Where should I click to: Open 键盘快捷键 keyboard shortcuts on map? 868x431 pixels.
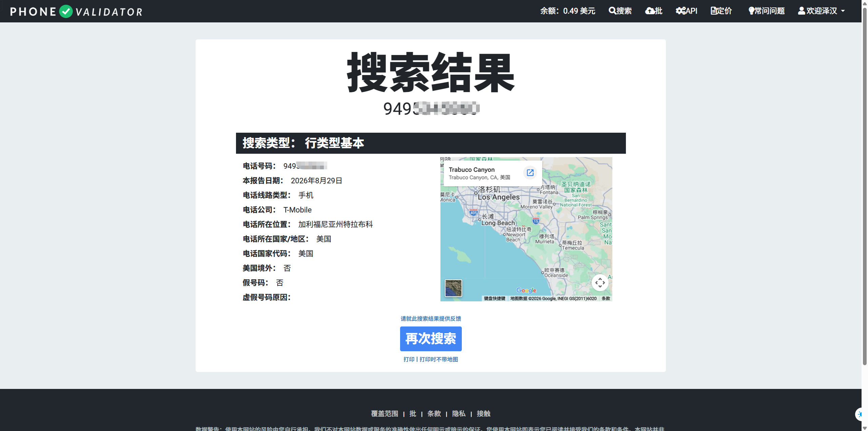tap(494, 299)
